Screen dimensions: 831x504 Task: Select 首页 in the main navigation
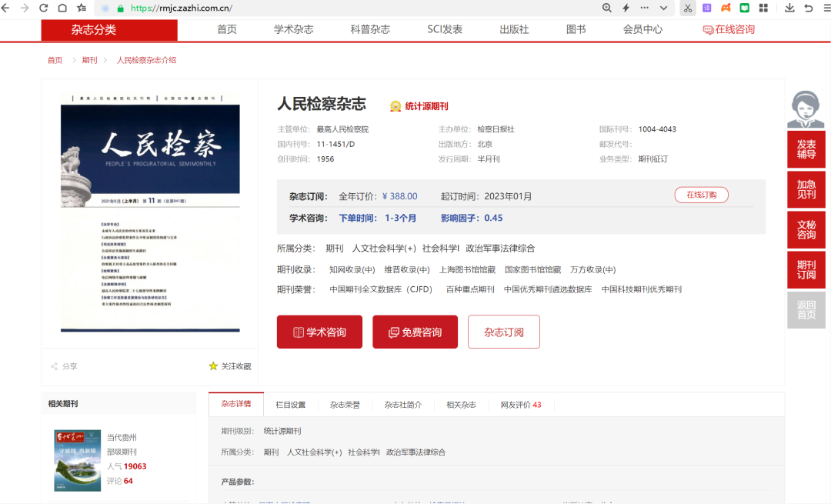[227, 30]
